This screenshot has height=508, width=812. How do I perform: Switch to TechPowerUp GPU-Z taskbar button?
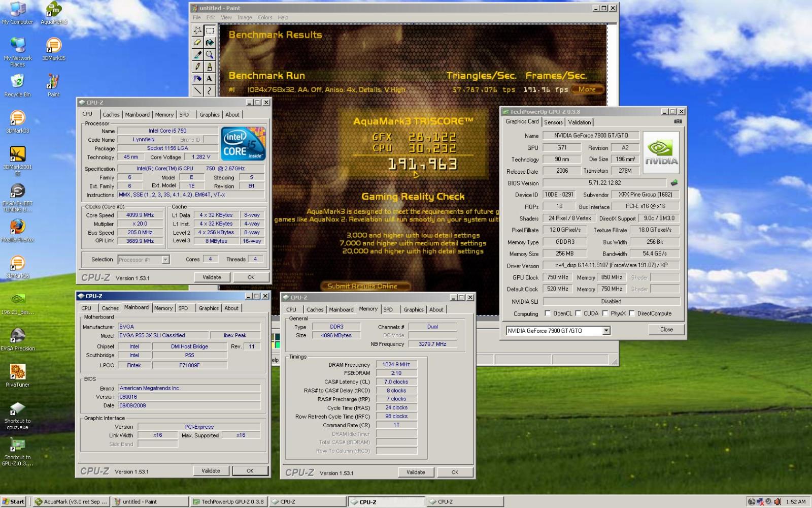point(228,501)
